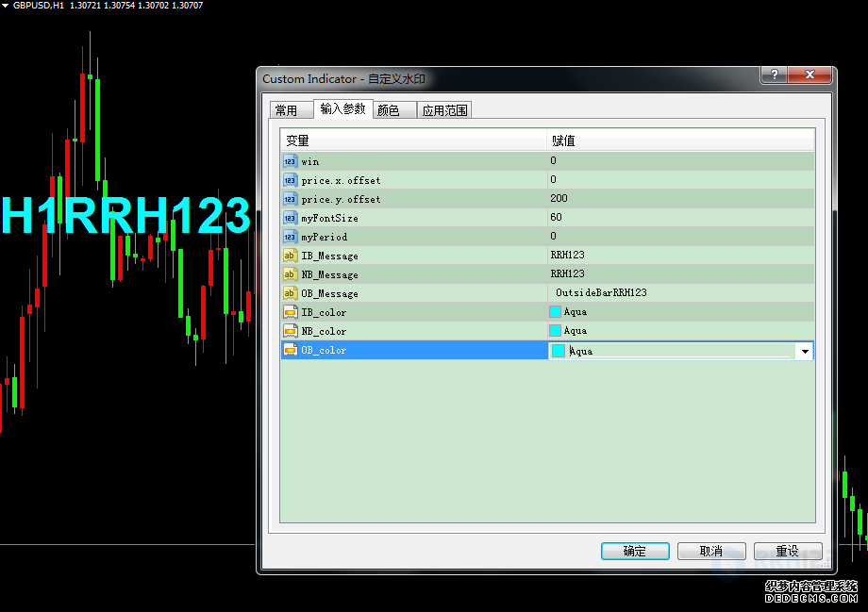Click the OB_color Aqua edit field
Screen dimensions: 868x612
[x=681, y=351]
